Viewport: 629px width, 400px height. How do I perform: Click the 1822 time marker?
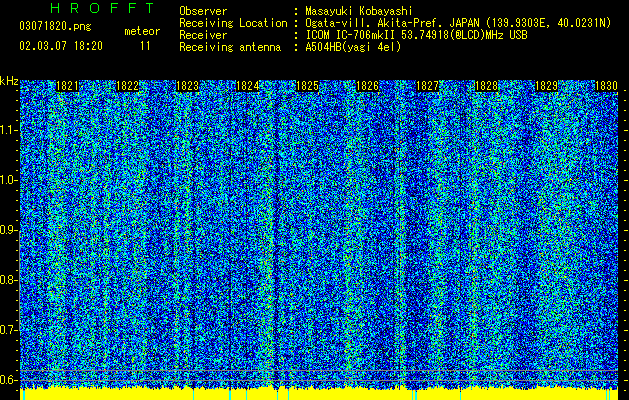click(x=127, y=86)
